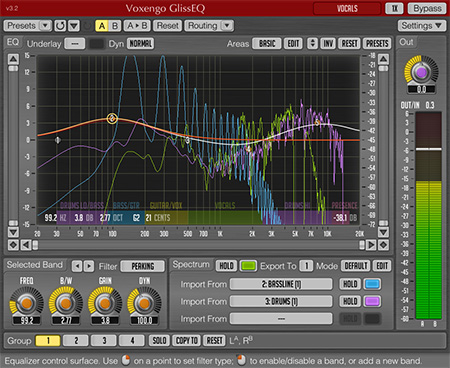Change Export To slot 1
Image resolution: width=450 pixels, height=368 pixels.
[x=306, y=266]
